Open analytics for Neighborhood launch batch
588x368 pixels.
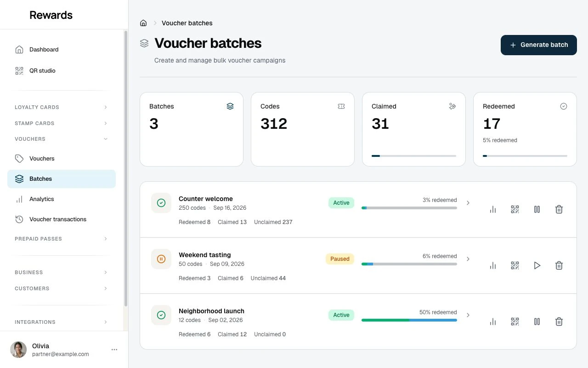tap(493, 322)
